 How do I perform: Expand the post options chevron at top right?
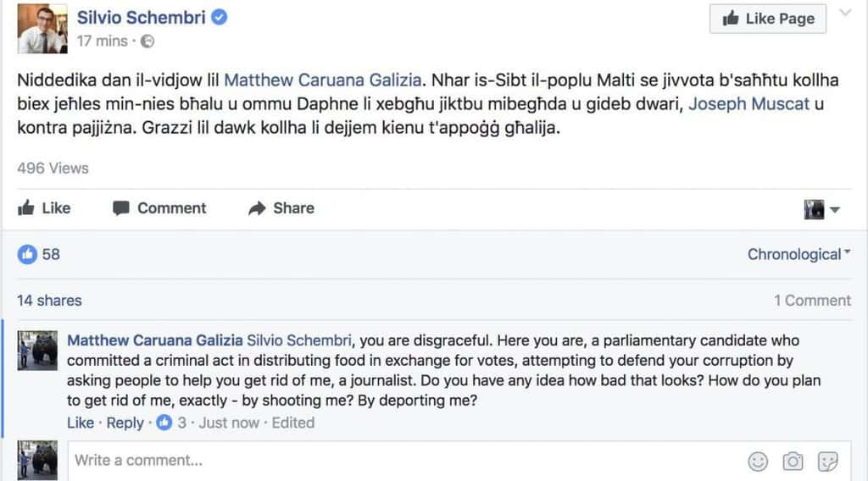[x=845, y=14]
